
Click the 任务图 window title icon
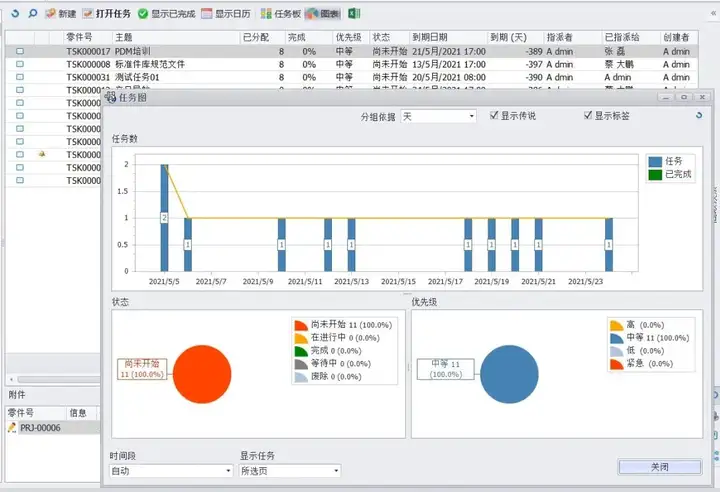(x=110, y=97)
